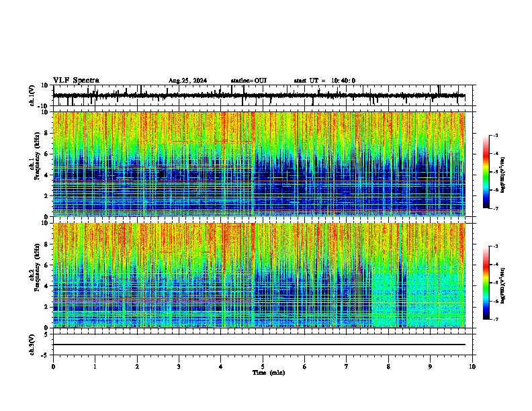Click time axis tick label '1'
Image resolution: width=532 pixels, height=411 pixels.
95,367
